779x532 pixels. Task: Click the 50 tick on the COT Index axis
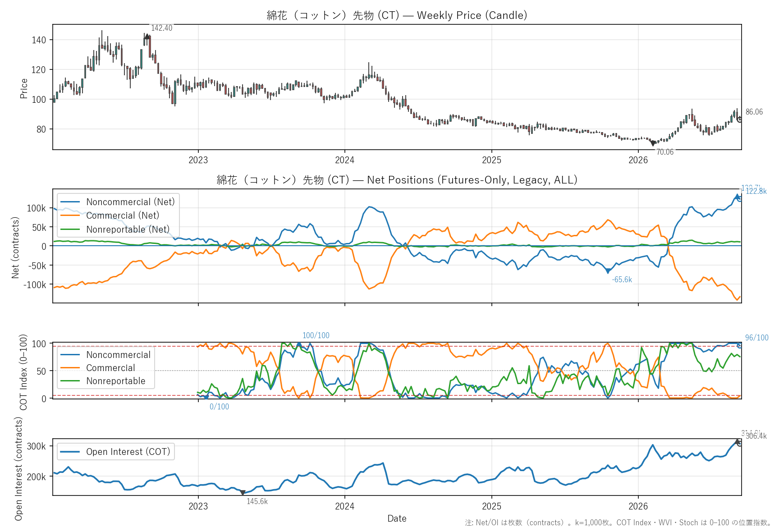pos(41,371)
